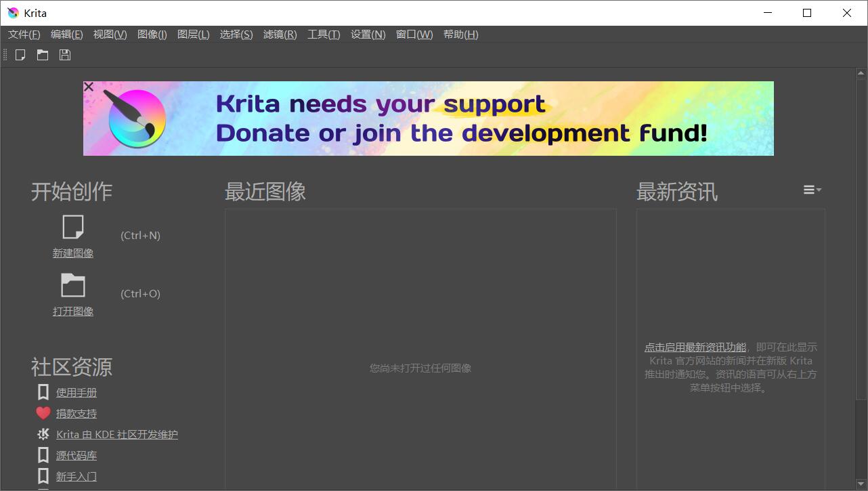
Task: Open the 新手入门 link
Action: click(x=77, y=476)
